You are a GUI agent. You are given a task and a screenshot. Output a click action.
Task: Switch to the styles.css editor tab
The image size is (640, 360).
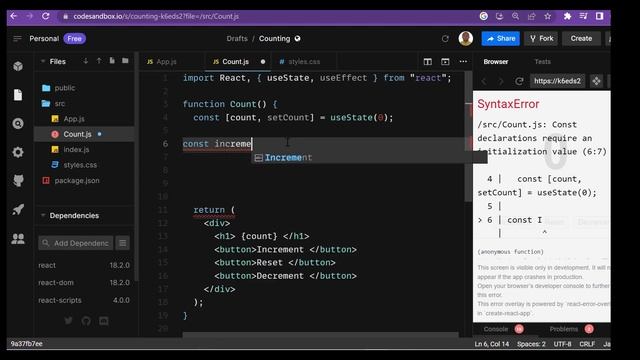tap(304, 62)
